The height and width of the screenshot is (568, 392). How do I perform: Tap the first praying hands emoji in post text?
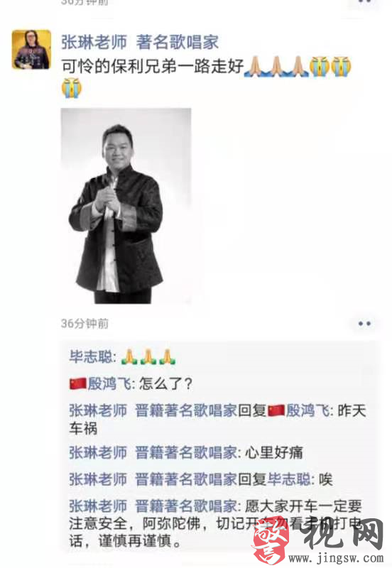[255, 67]
